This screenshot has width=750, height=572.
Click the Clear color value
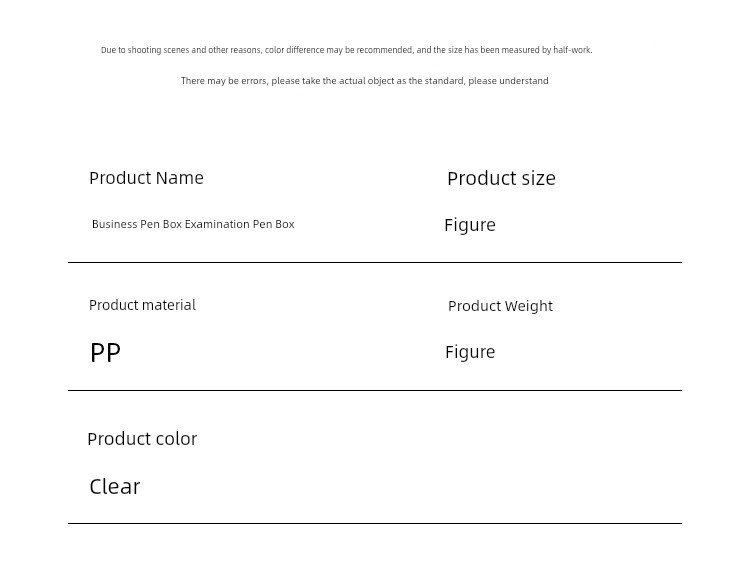click(115, 487)
